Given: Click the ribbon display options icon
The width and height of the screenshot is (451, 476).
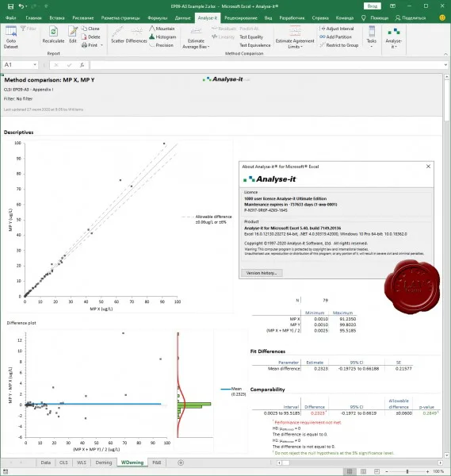Looking at the screenshot, I should coord(392,6).
